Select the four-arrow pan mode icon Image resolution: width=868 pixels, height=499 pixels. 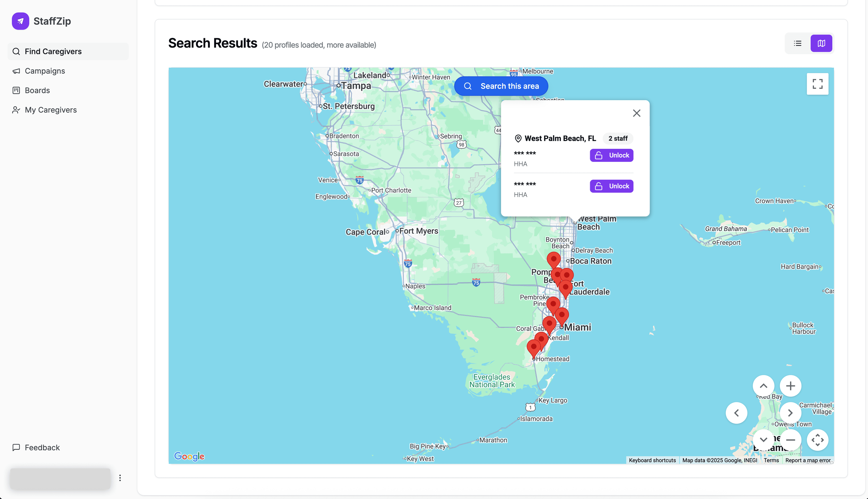pos(818,440)
